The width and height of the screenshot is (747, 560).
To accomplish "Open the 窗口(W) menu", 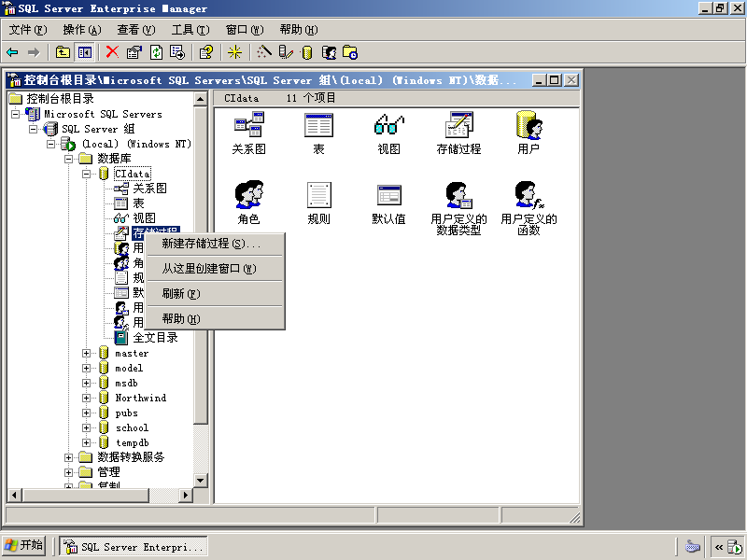I will (x=245, y=30).
